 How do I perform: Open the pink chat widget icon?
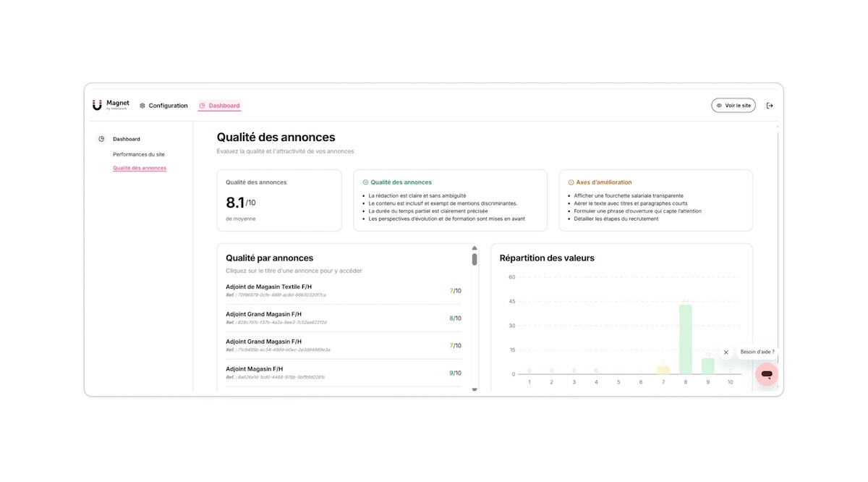coord(766,374)
